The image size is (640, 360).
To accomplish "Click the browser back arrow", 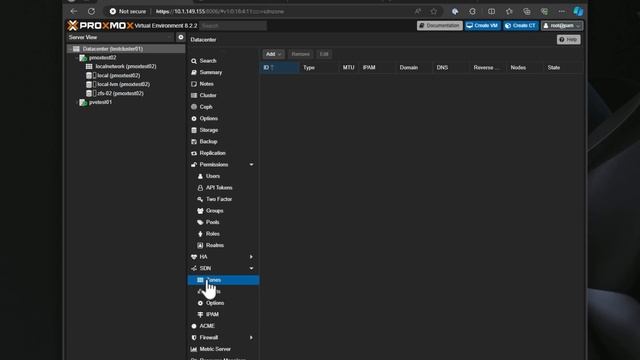I will (x=74, y=11).
